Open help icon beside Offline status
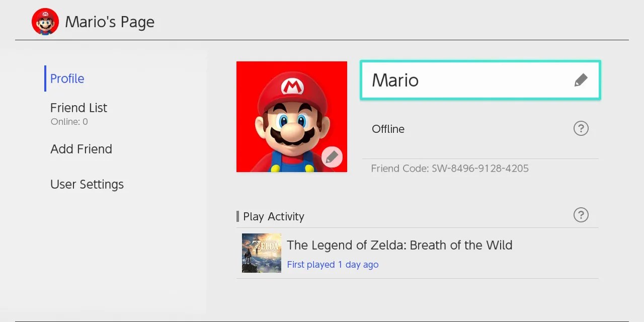The image size is (644, 322). click(x=581, y=129)
